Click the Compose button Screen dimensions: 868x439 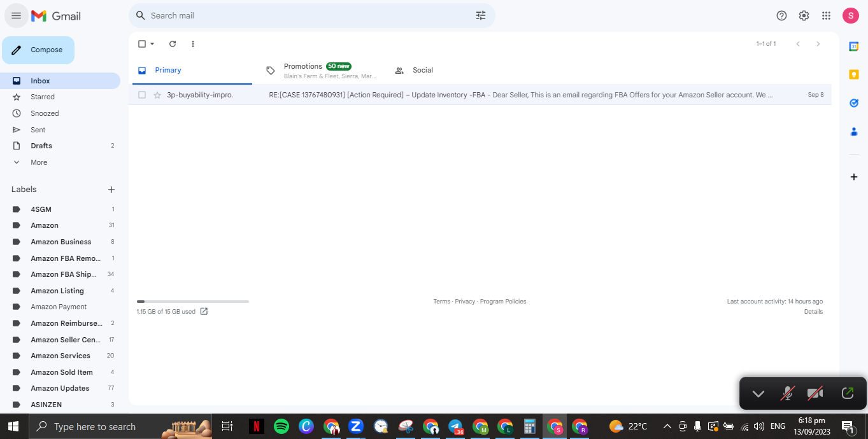click(38, 50)
